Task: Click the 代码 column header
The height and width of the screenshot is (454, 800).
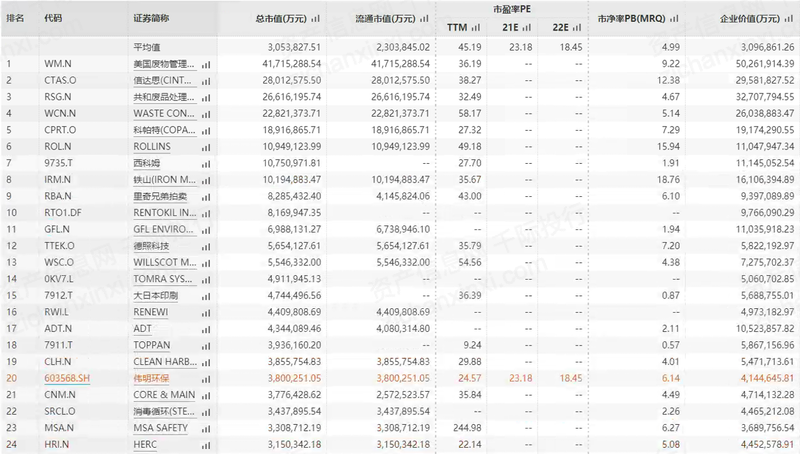Action: pyautogui.click(x=53, y=18)
